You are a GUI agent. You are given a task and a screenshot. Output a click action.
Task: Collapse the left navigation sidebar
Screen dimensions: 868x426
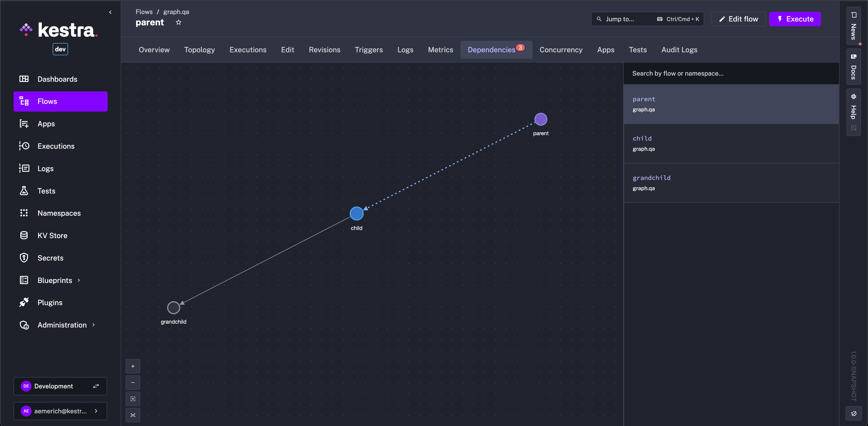coord(110,12)
